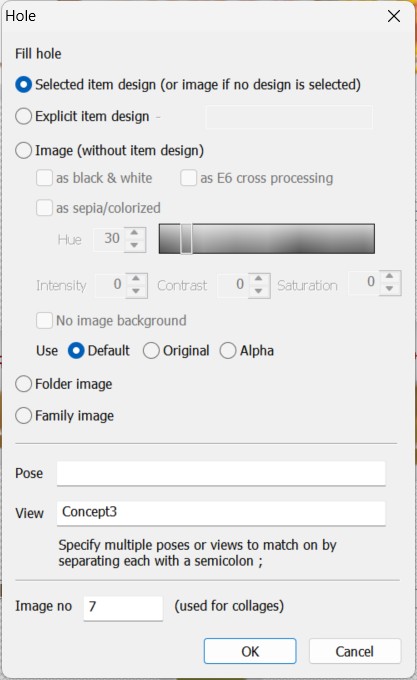Decrease Intensity with the down arrow

(137, 291)
